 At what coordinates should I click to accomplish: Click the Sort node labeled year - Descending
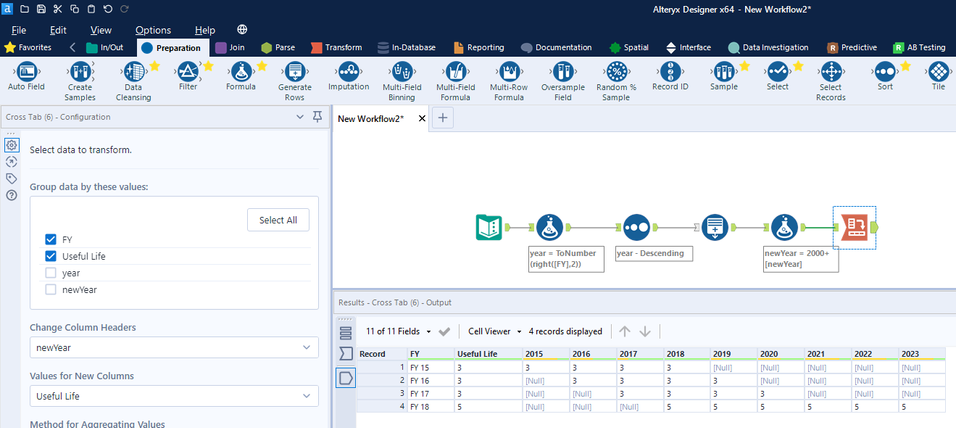tap(636, 227)
